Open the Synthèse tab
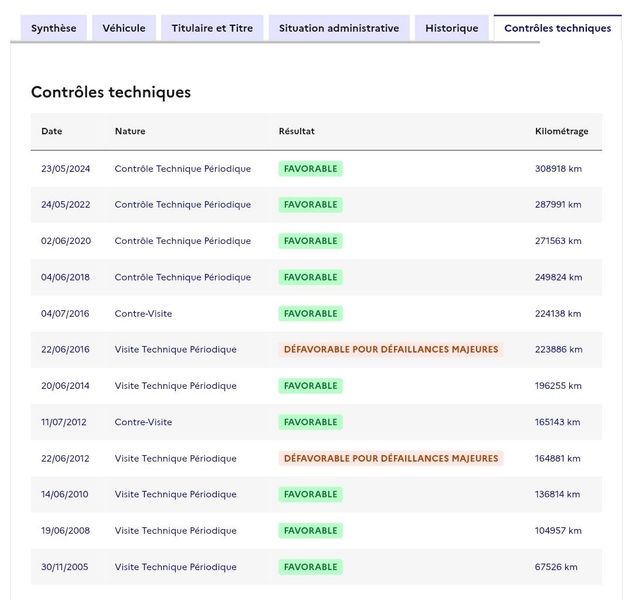633x600 pixels. (x=54, y=28)
